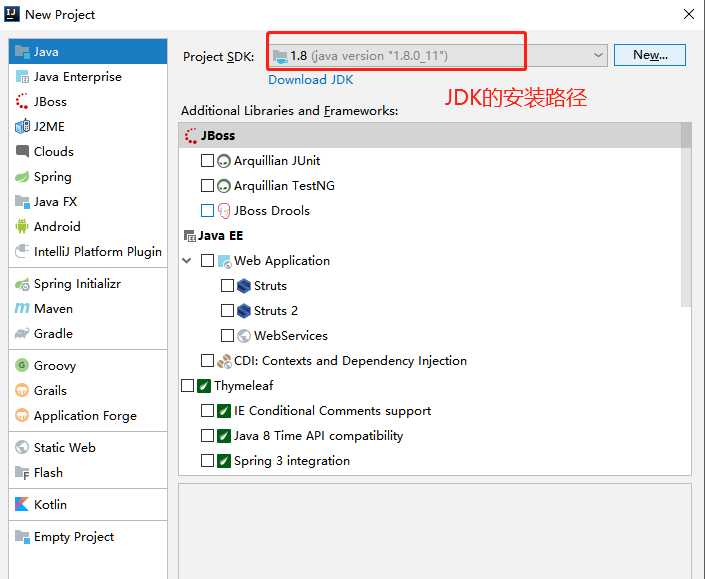
Task: Click the Android robot icon
Action: pos(22,227)
